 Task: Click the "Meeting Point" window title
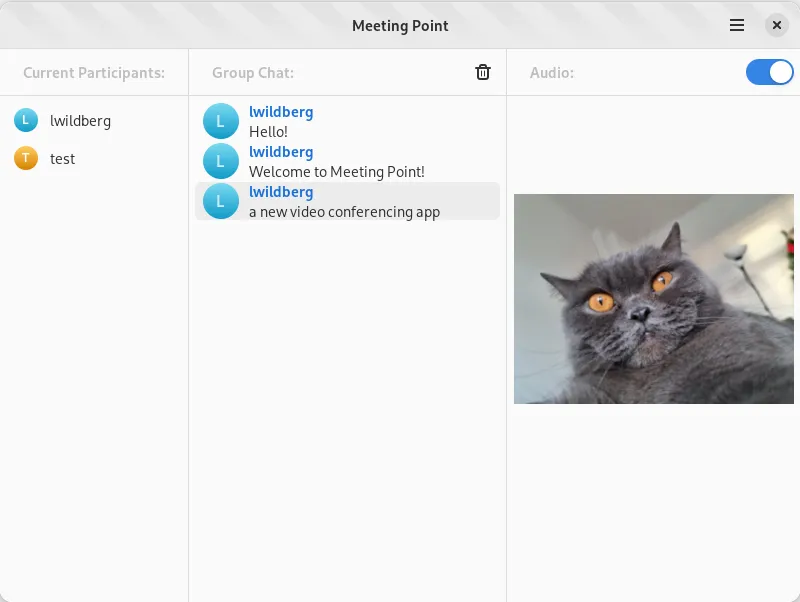click(400, 26)
